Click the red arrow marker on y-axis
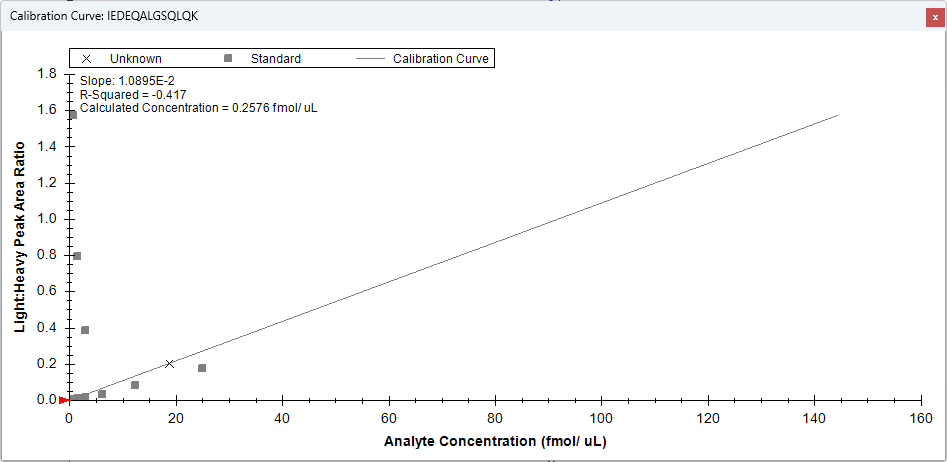This screenshot has height=462, width=947. [64, 400]
